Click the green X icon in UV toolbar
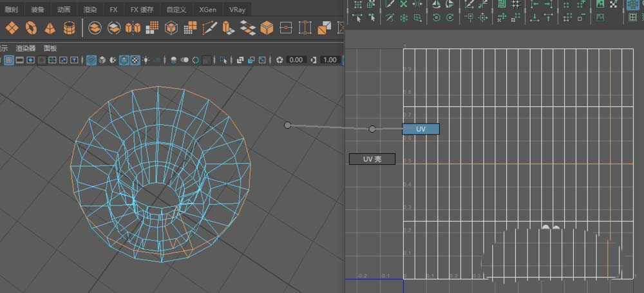 point(404,4)
